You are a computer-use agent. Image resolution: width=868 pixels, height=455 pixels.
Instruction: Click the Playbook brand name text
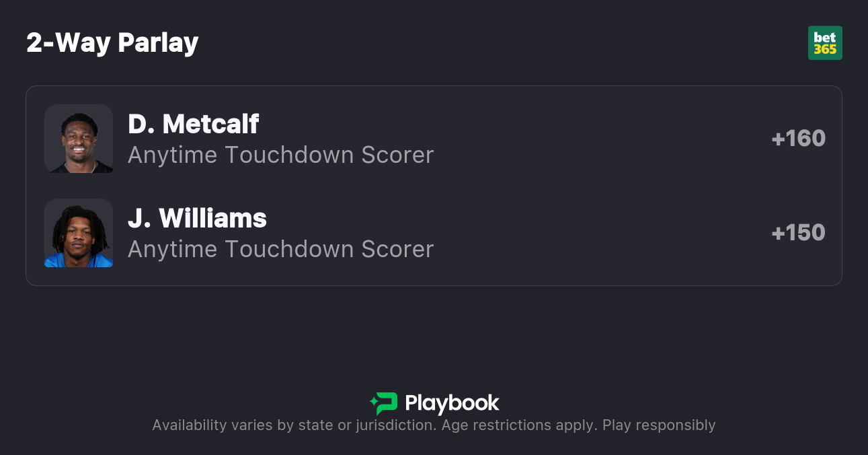[x=452, y=403]
